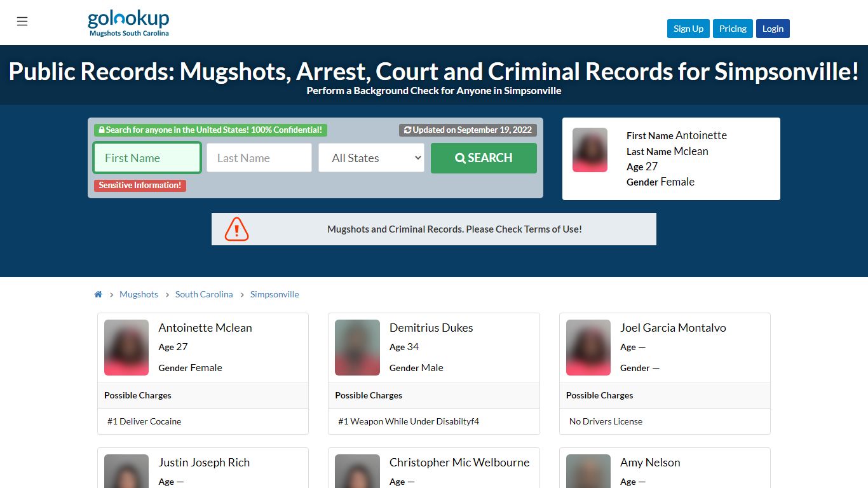868x488 pixels.
Task: Open Christopher Mic Welbourne mugshot thumbnail
Action: 357,471
